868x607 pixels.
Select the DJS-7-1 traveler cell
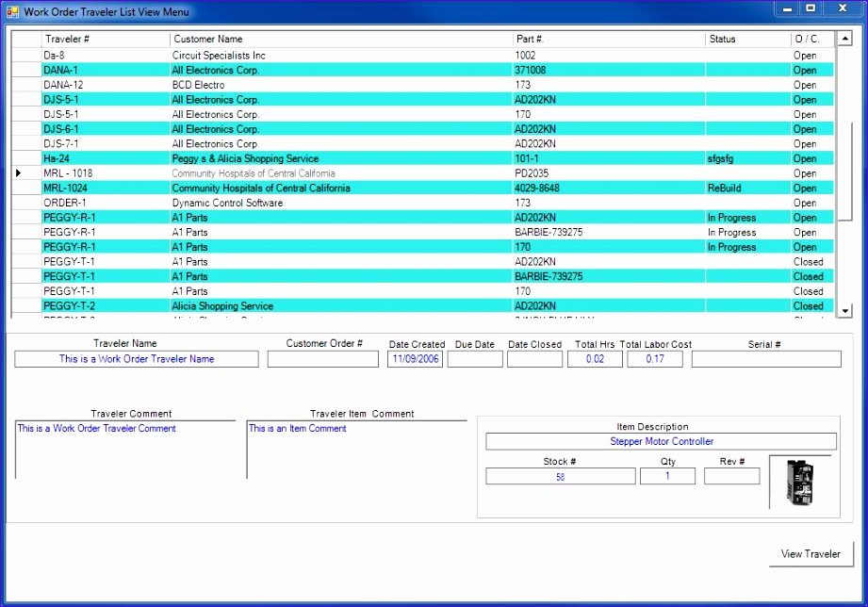tap(106, 144)
